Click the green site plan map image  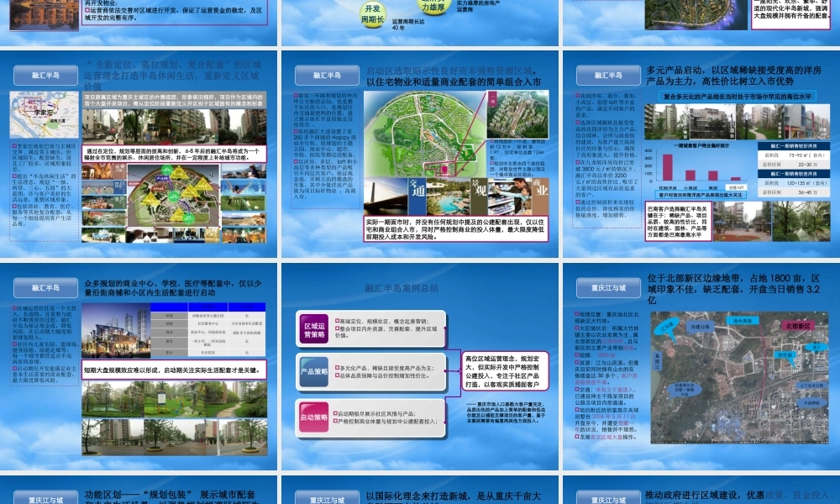point(424,134)
